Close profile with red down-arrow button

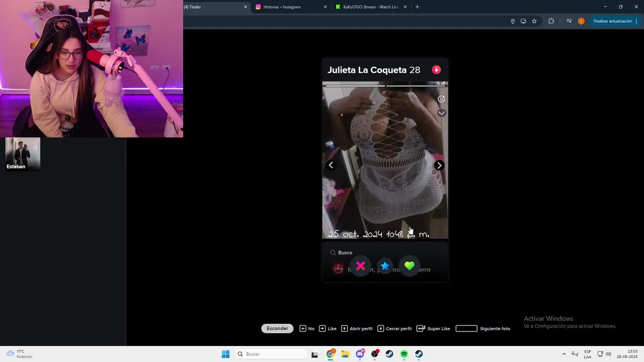coord(436,70)
